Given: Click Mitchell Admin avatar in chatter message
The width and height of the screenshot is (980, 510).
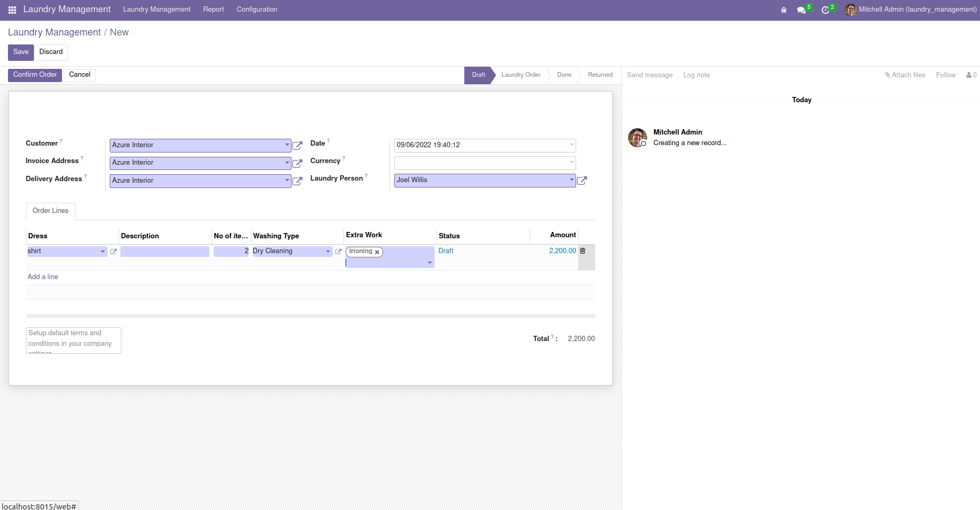Looking at the screenshot, I should (638, 138).
